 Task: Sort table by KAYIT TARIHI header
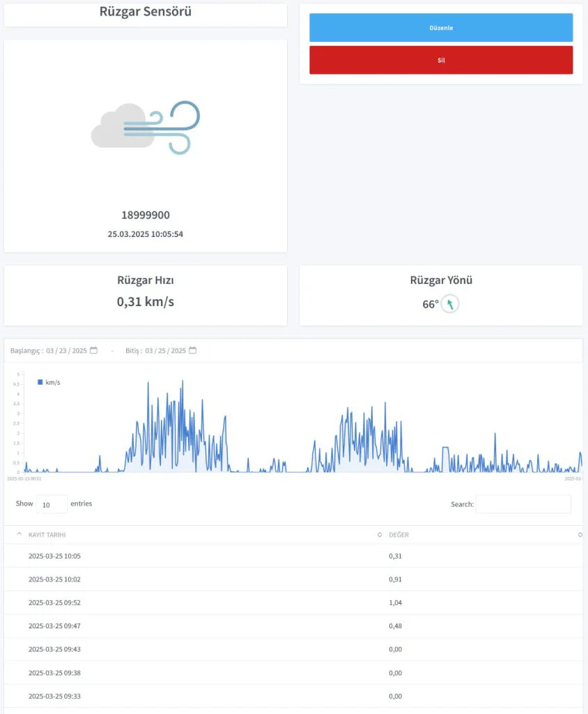pos(47,535)
